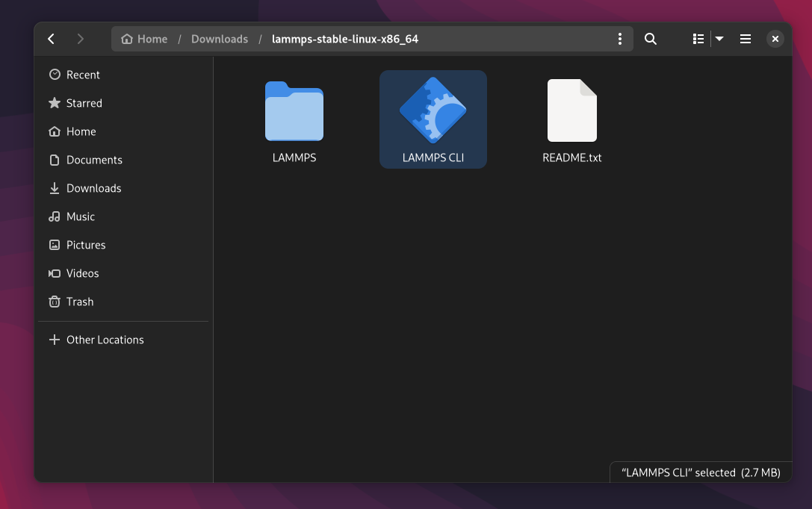Click the "LAMMPS CLI" file name label
The width and height of the screenshot is (812, 509).
[x=433, y=157]
